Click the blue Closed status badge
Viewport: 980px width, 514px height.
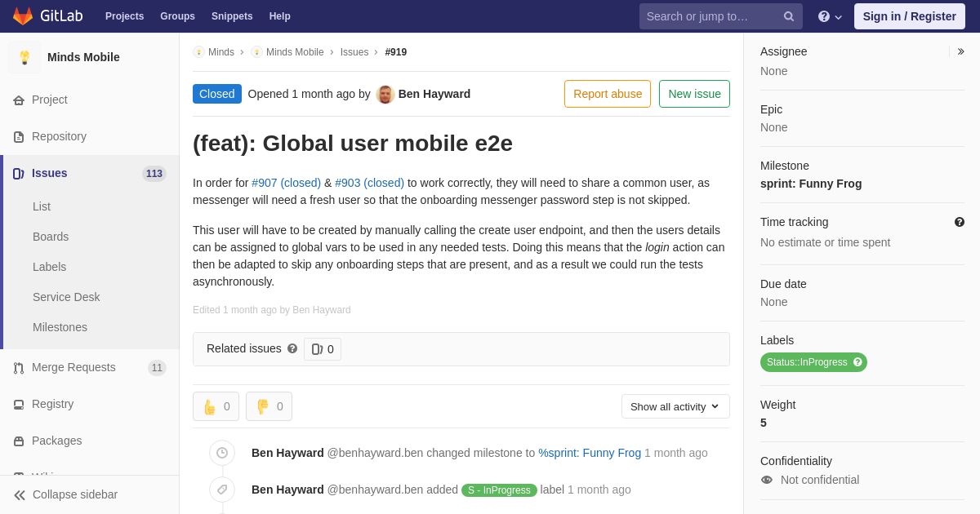click(x=217, y=94)
